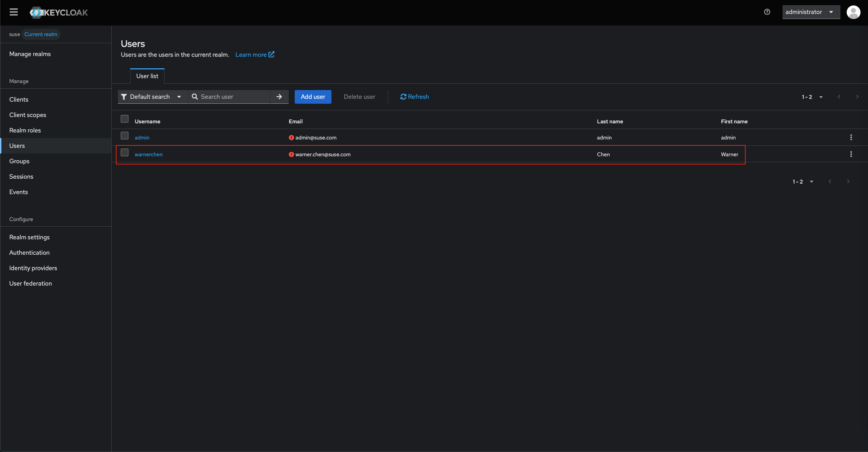Select the admin user checkbox

(x=125, y=136)
